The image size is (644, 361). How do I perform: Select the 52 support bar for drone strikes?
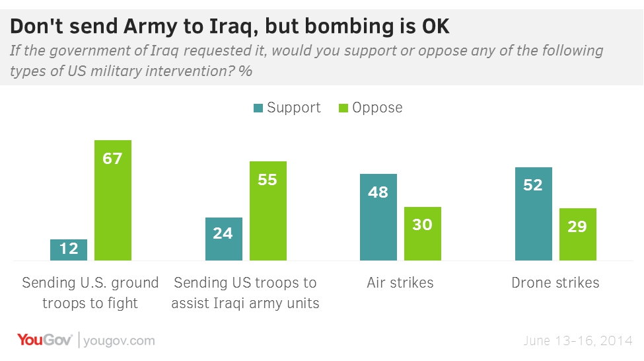pos(533,214)
